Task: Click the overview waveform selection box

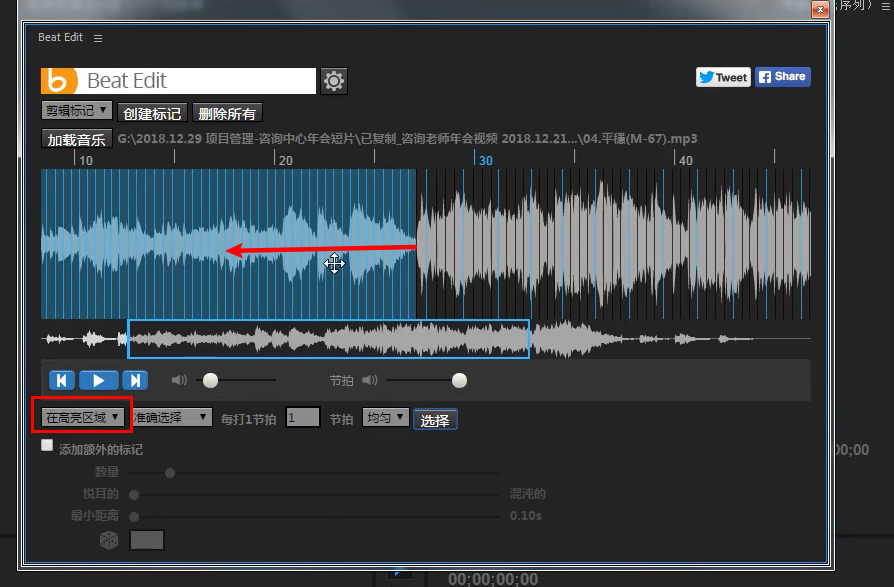Action: pos(328,339)
